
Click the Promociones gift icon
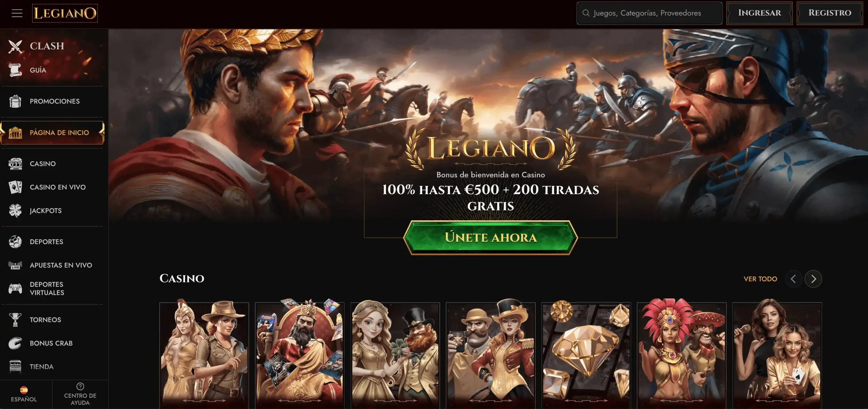[x=15, y=101]
